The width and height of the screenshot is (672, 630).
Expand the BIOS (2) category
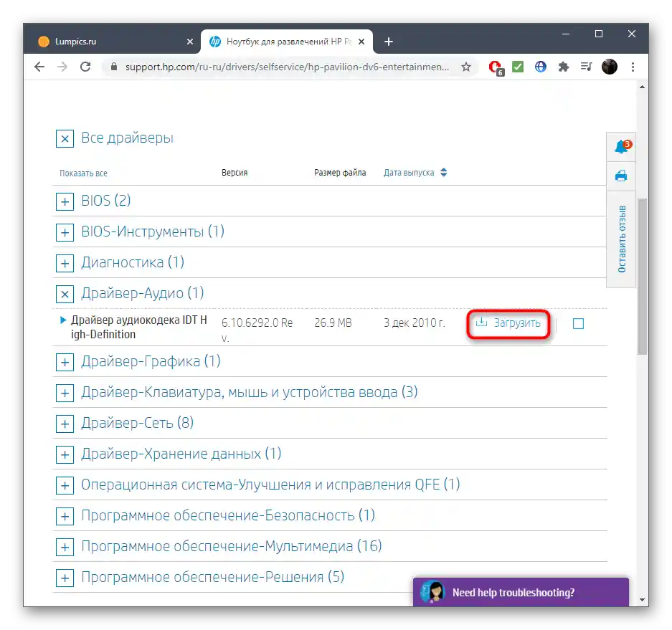tap(65, 201)
